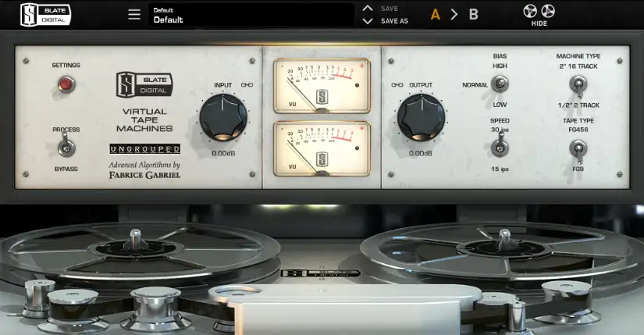Screen dimensions: 644x335
Task: Select the 2" 16 TRACK machine label
Action: pos(578,66)
